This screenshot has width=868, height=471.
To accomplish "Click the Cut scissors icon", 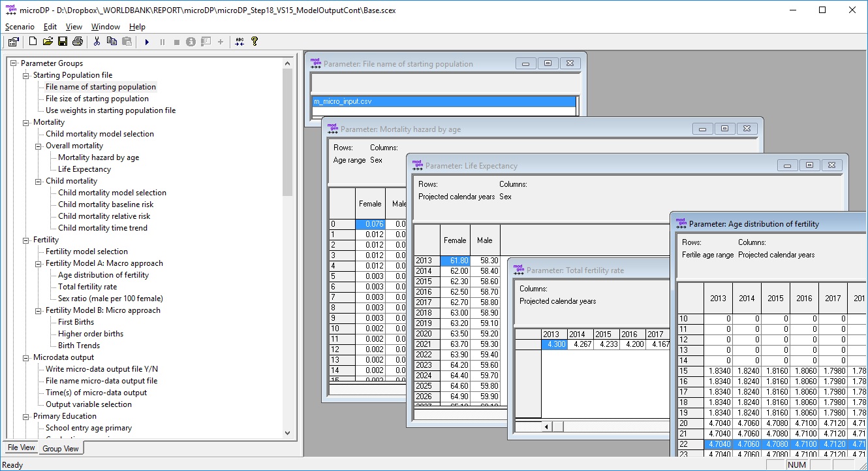I will (97, 42).
